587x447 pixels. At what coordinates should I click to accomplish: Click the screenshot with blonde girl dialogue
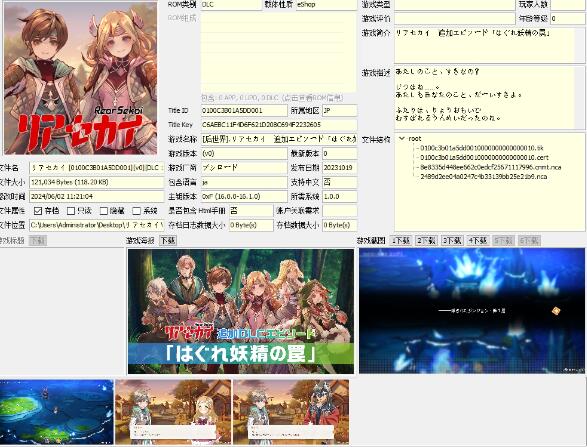click(173, 412)
